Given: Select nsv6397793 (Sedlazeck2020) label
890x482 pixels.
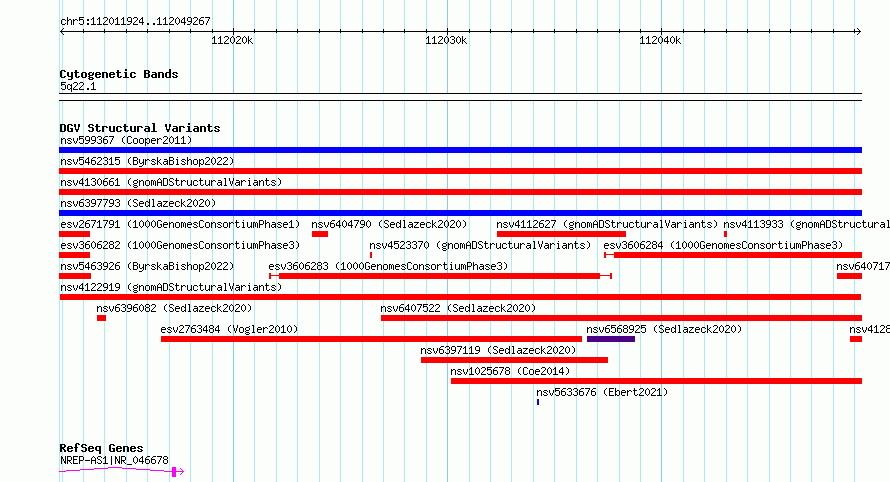Looking at the screenshot, I should click(x=138, y=203).
